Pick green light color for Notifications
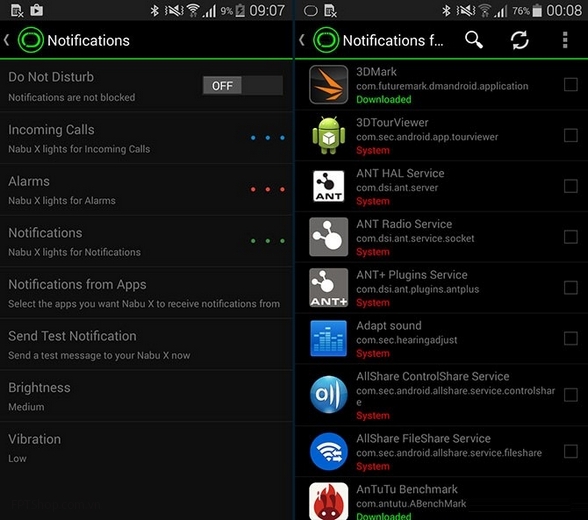Screen dimensions: 588x520 coord(268,241)
